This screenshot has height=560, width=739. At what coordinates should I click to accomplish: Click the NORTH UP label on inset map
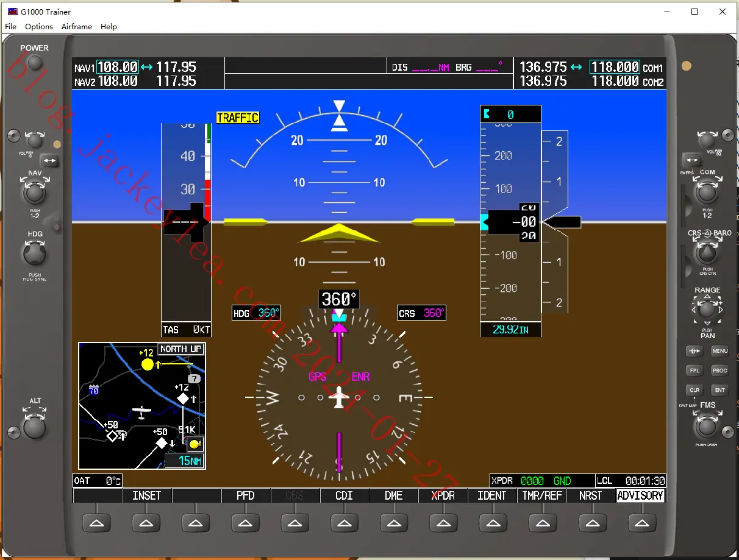[x=181, y=349]
